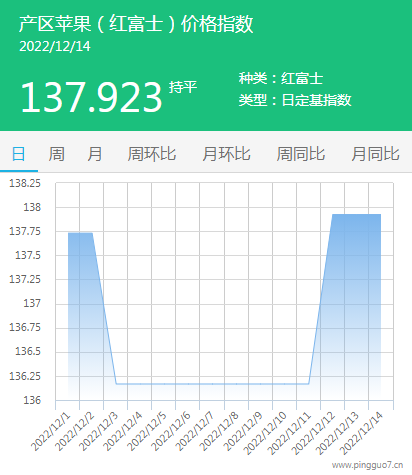Click the www.pingguo7.cn watermark link
This screenshot has width=412, height=475.
point(368,465)
